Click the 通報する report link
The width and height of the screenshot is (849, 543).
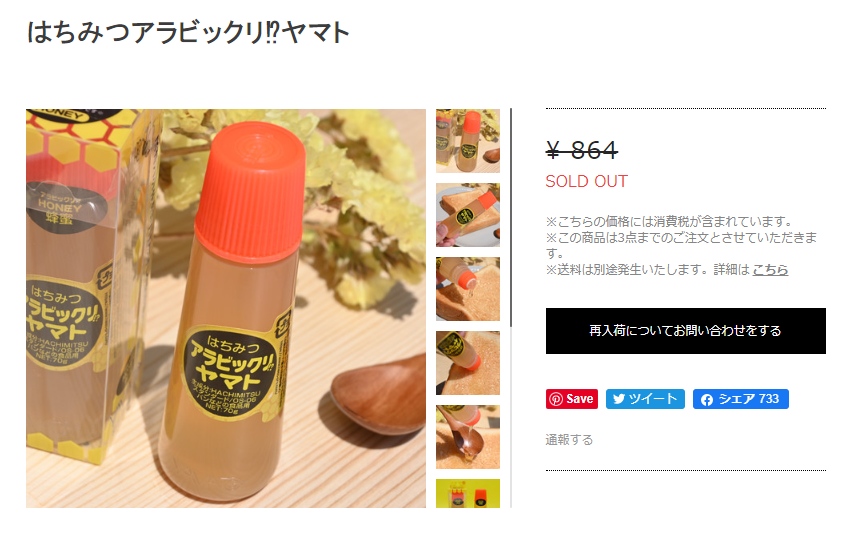point(569,440)
